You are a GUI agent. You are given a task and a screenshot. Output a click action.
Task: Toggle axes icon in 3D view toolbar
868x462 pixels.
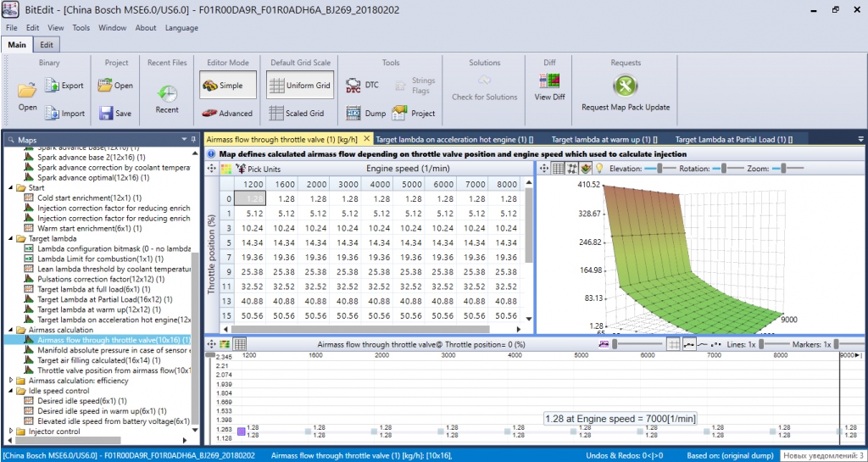click(572, 168)
